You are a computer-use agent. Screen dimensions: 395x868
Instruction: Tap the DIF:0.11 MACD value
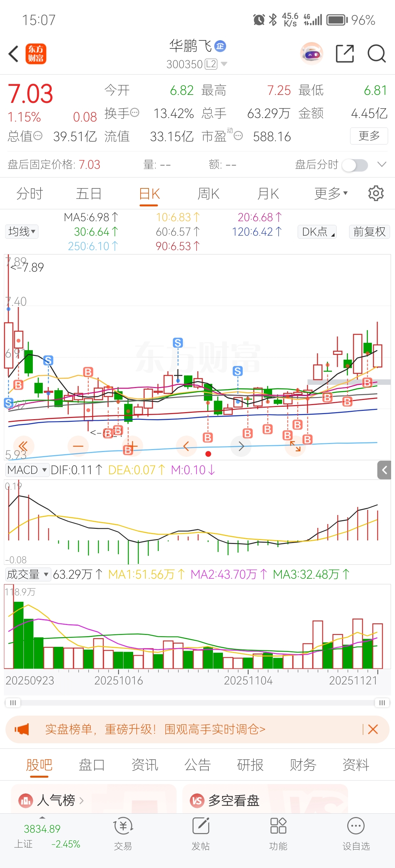(76, 470)
